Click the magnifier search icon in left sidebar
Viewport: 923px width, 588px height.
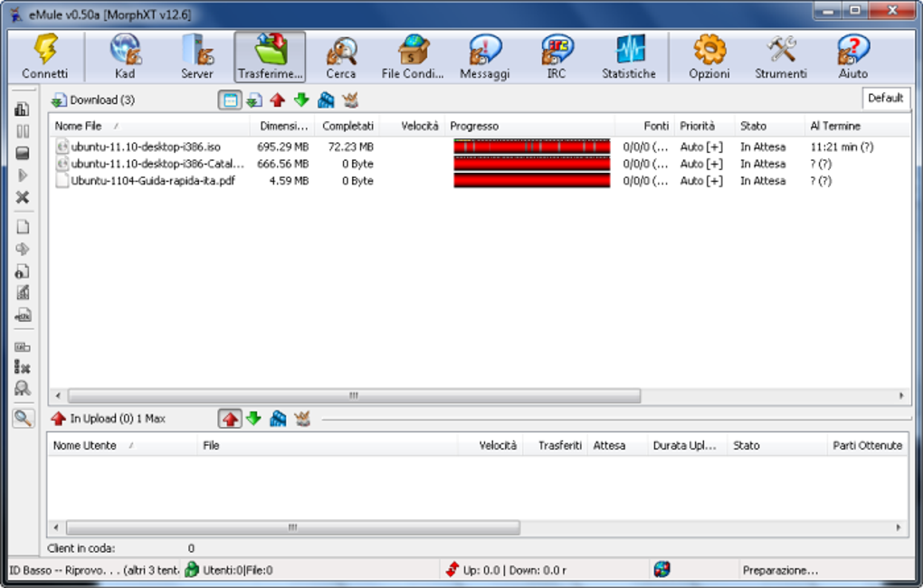[23, 419]
